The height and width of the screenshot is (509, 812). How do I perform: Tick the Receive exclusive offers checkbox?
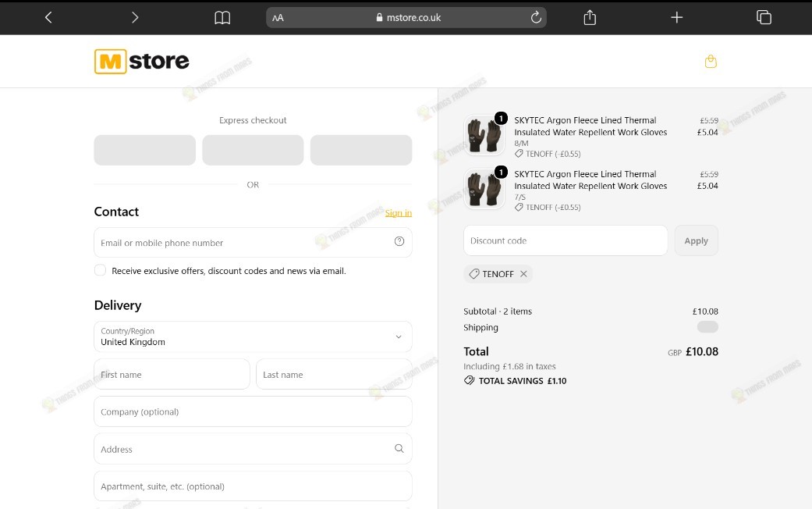[x=100, y=270]
